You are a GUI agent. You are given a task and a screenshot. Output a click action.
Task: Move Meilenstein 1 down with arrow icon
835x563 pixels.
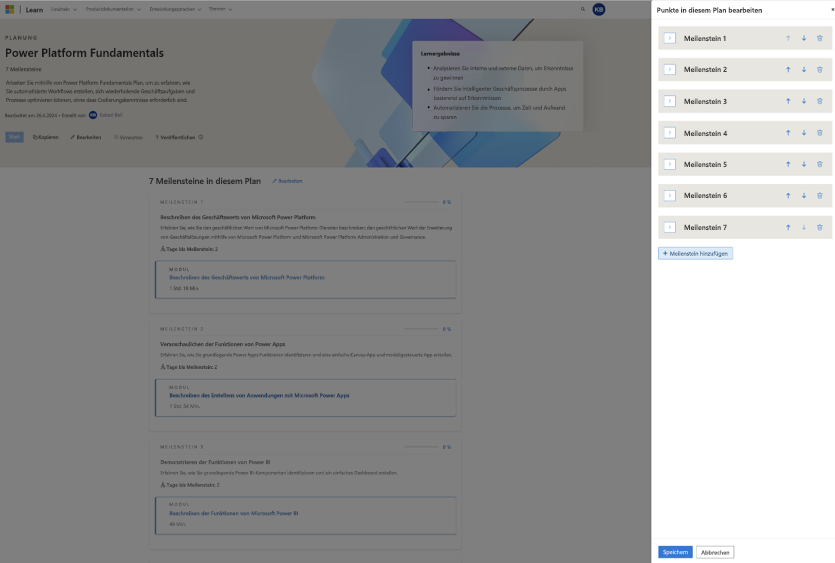804,38
